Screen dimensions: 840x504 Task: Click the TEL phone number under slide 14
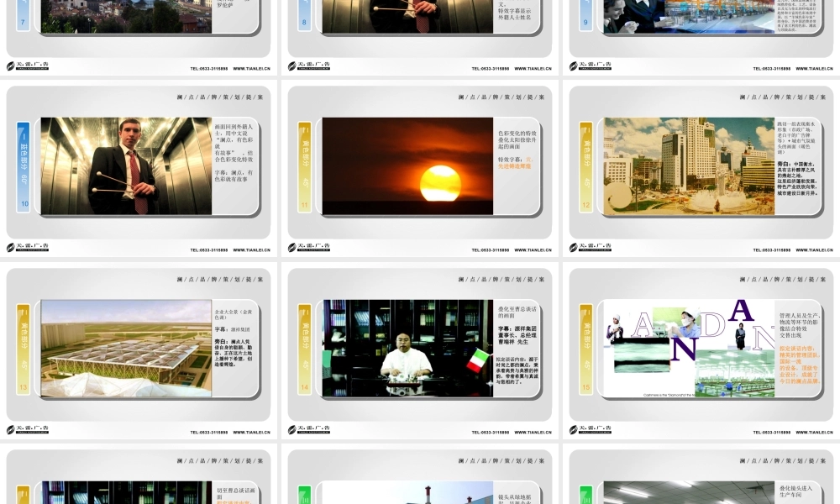coord(491,433)
